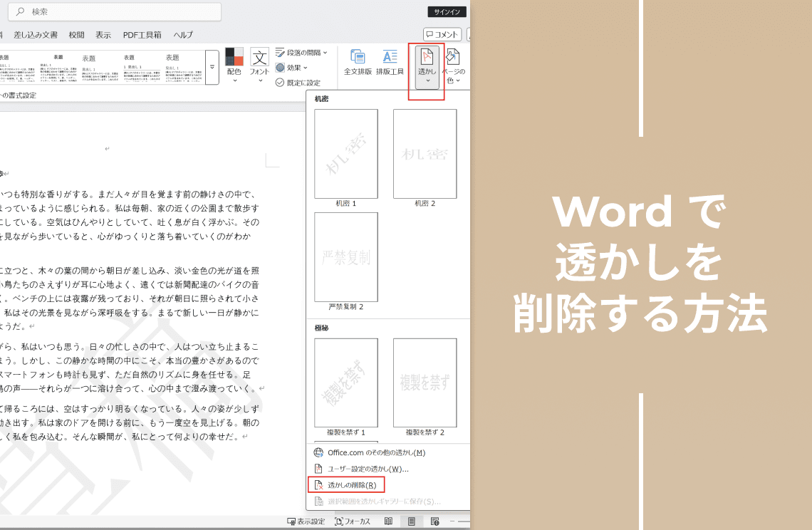Toggle print layout view in status bar

411,521
